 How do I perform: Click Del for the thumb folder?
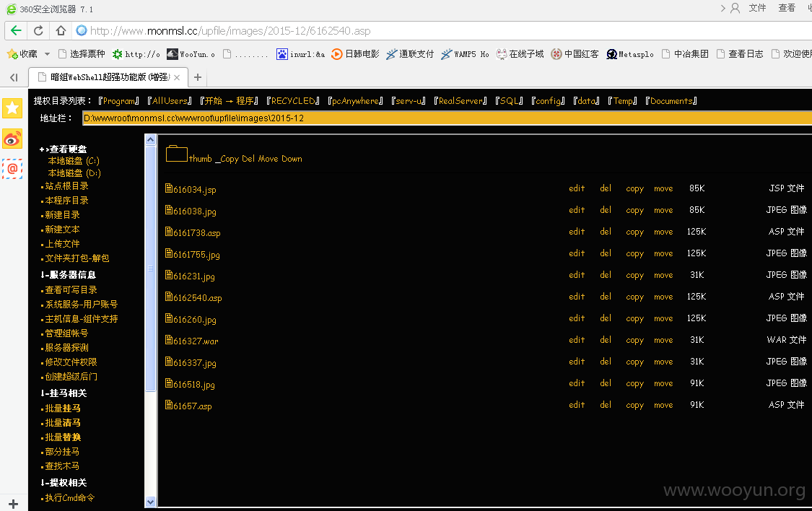pyautogui.click(x=248, y=159)
